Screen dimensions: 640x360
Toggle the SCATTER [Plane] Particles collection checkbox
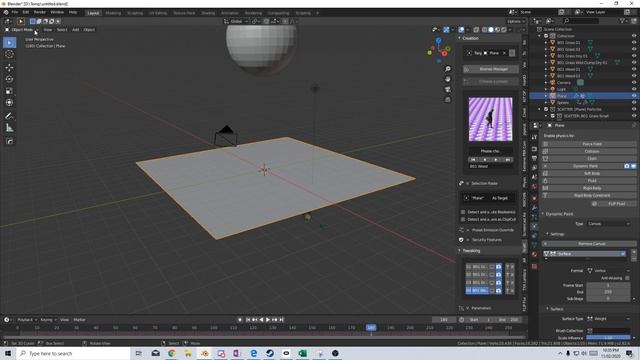tap(546, 109)
